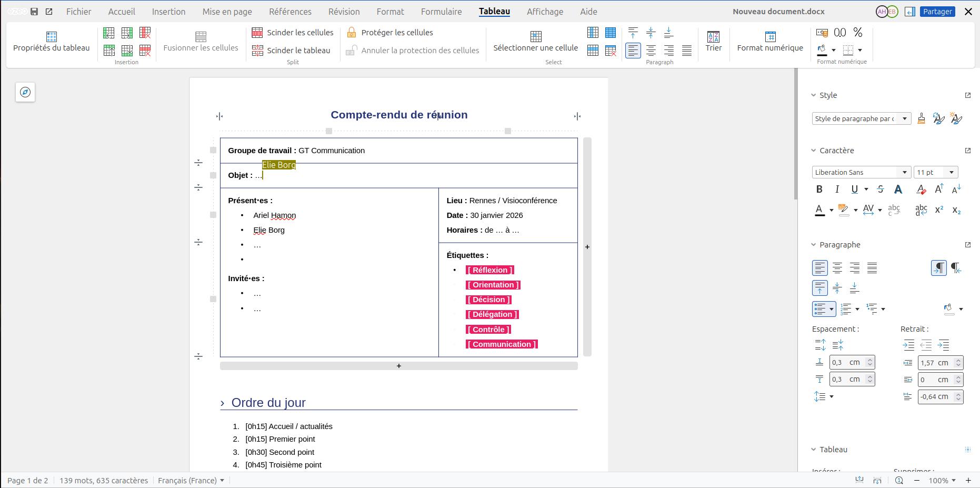The height and width of the screenshot is (488, 980).
Task: Open unordered bullet list dropdown arrow
Action: click(x=832, y=309)
